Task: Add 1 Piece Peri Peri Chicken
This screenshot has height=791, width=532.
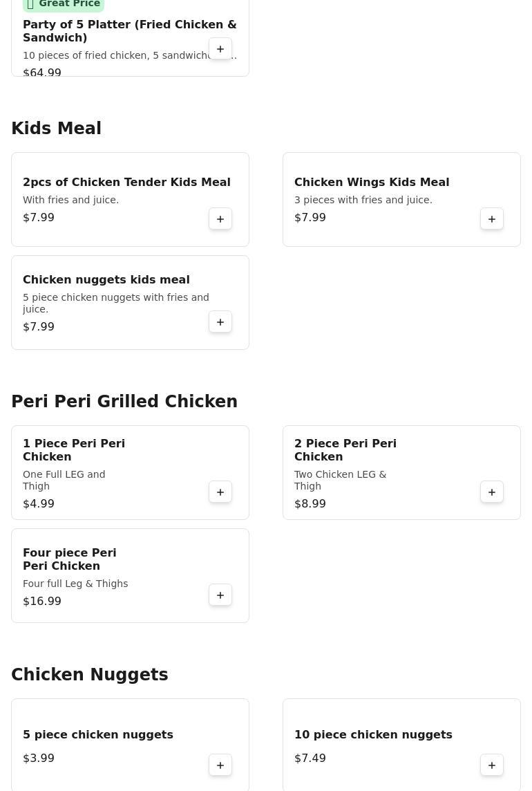Action: click(x=220, y=492)
